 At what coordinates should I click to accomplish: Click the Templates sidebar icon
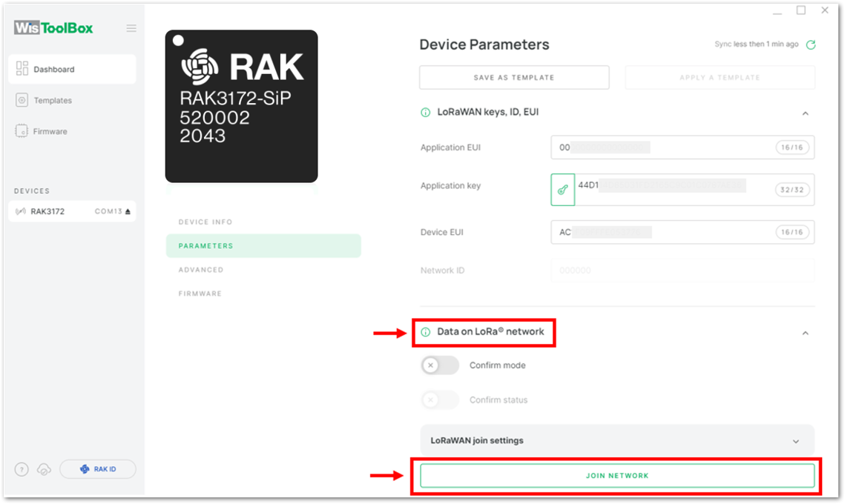point(22,100)
